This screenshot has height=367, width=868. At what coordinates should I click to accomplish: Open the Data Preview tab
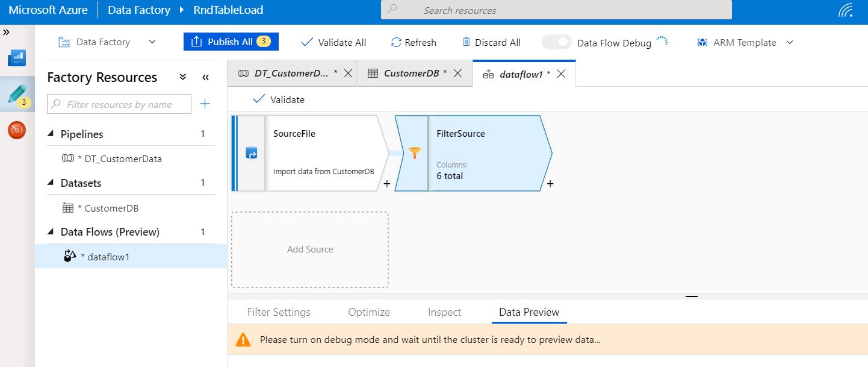click(529, 312)
